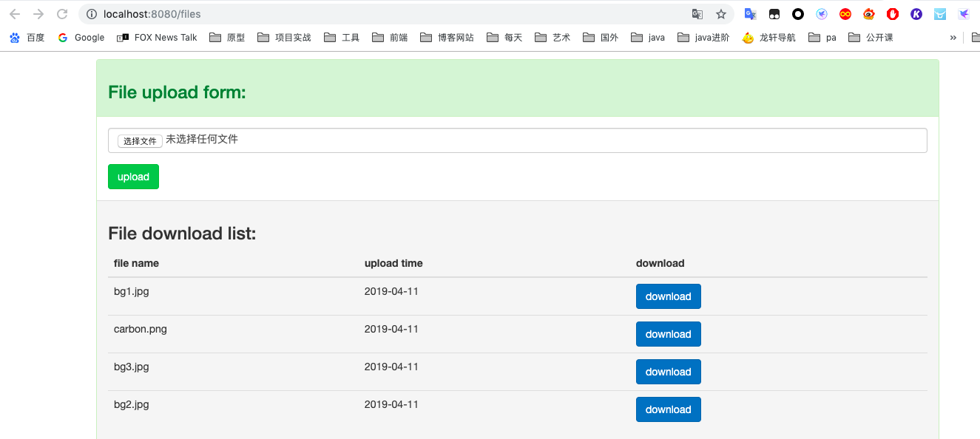Expand the 每天 bookmark folder

(x=504, y=38)
